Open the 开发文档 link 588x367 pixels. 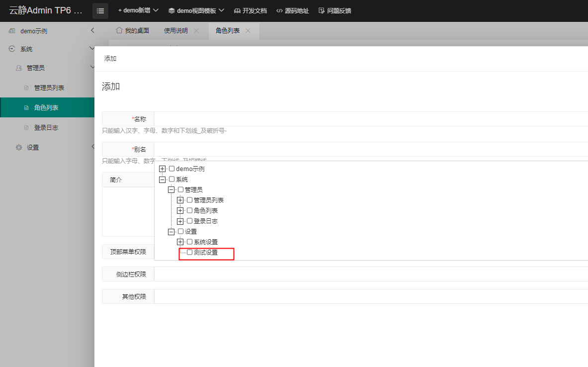pos(251,10)
